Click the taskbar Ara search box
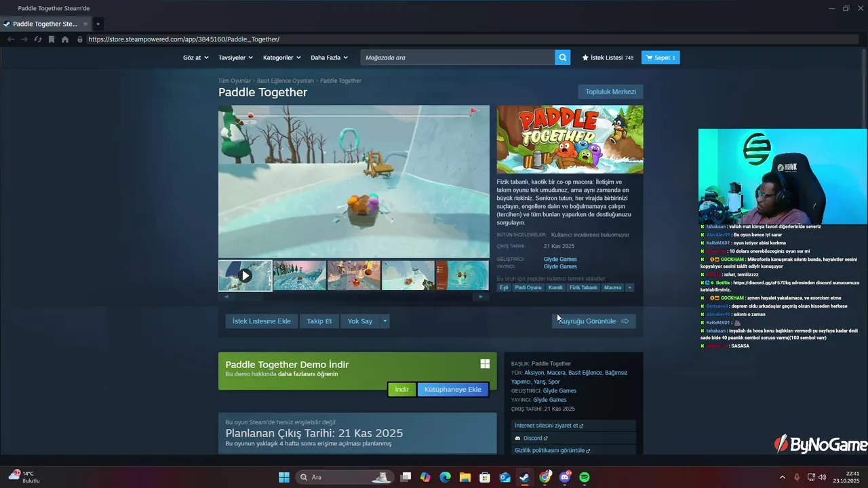868x488 pixels. [344, 477]
